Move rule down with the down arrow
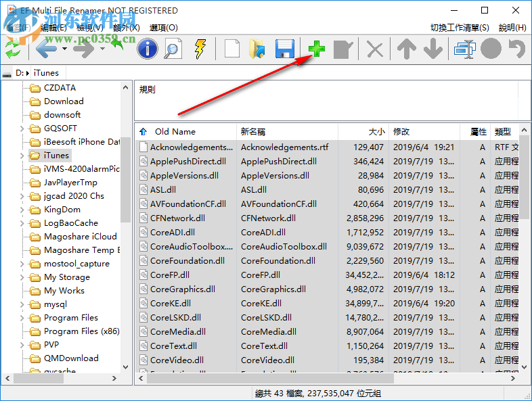The image size is (532, 401). pyautogui.click(x=433, y=49)
